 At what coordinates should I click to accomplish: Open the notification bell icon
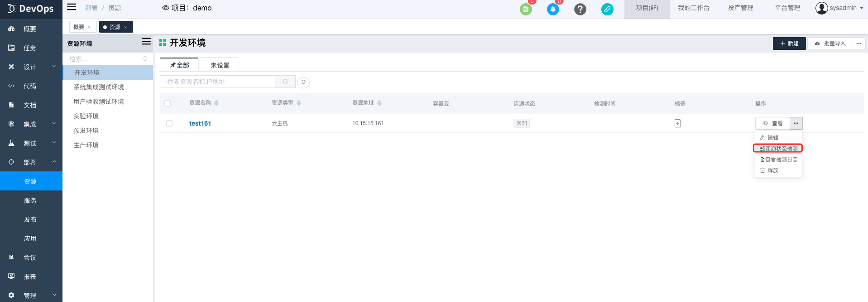pyautogui.click(x=553, y=9)
